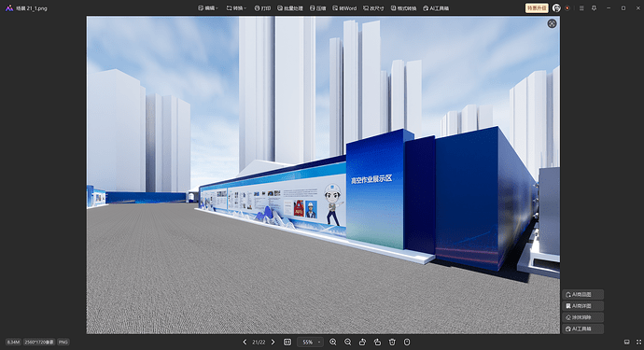Click the 转Word conversion button
The image size is (644, 350).
(344, 7)
